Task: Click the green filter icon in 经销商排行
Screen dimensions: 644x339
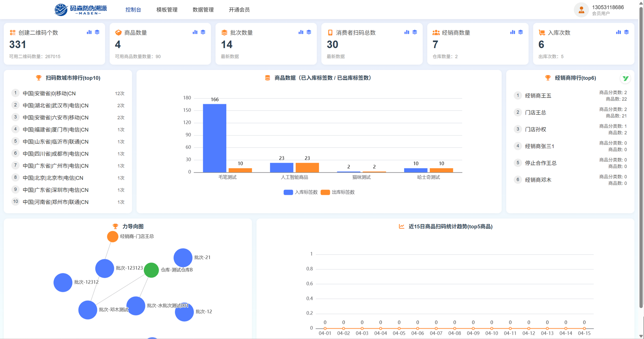Action: point(625,78)
